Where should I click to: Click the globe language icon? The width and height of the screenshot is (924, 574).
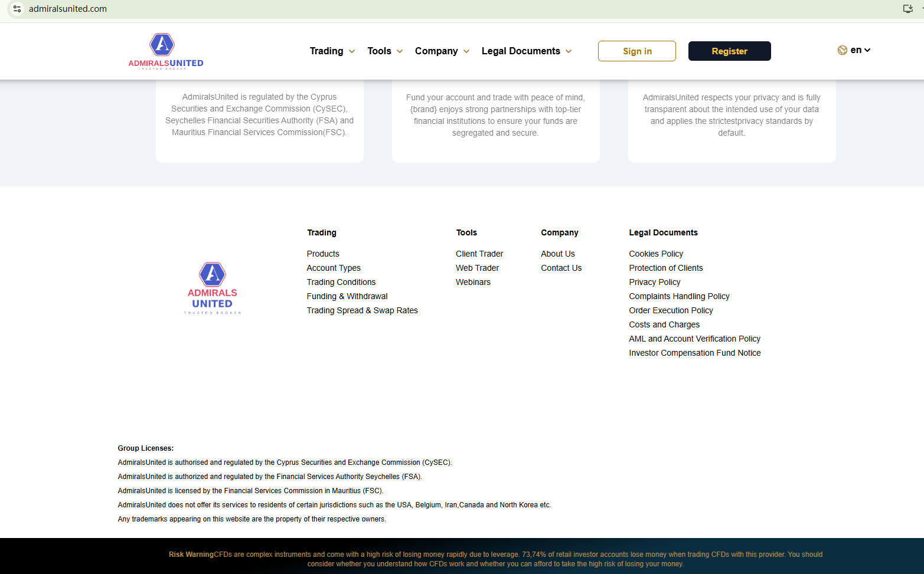(x=843, y=50)
